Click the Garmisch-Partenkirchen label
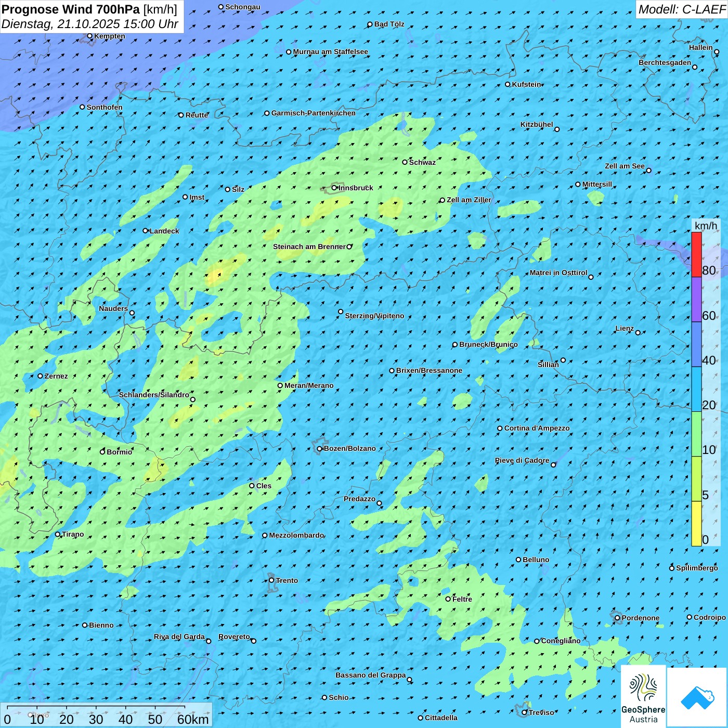The width and height of the screenshot is (728, 728). [314, 113]
